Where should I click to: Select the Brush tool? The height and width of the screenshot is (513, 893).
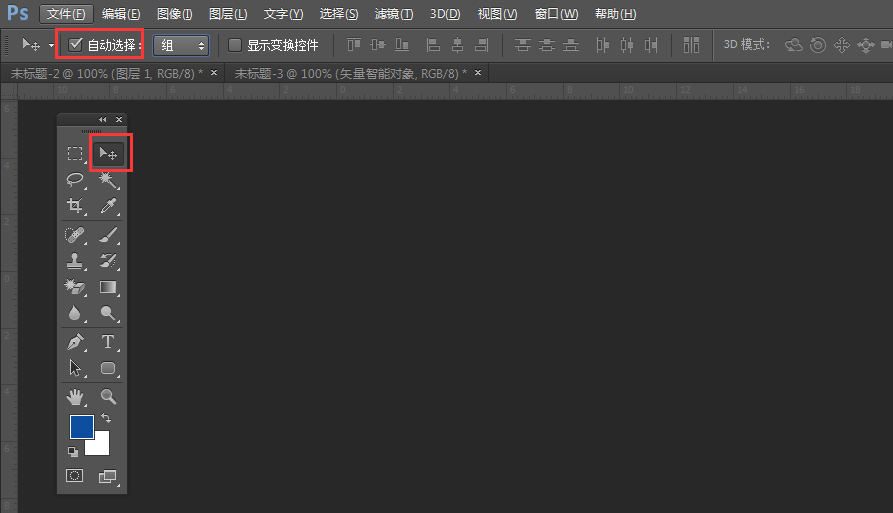109,236
